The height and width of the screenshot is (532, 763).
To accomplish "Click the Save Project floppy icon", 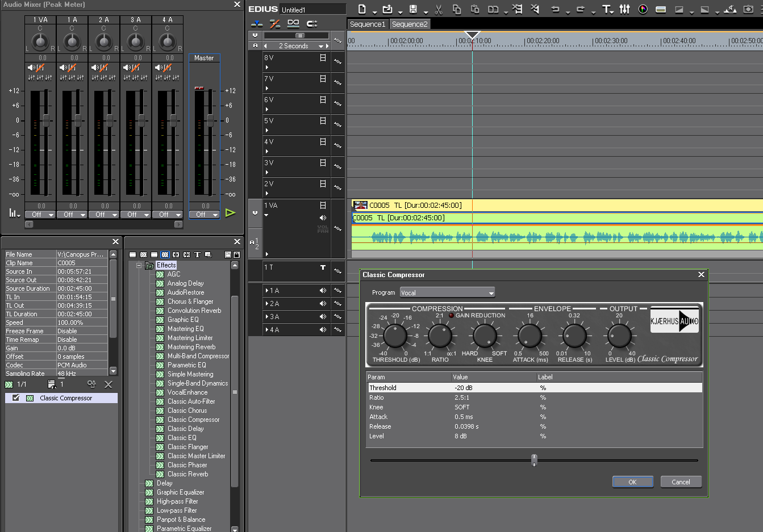I will pyautogui.click(x=413, y=9).
